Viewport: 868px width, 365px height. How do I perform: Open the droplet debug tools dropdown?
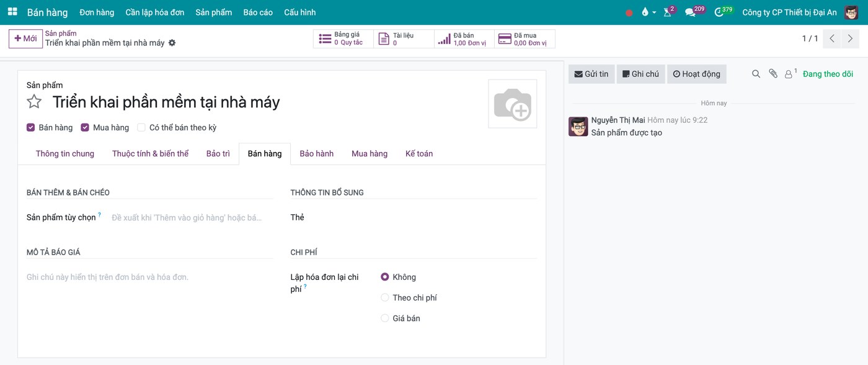pos(649,12)
